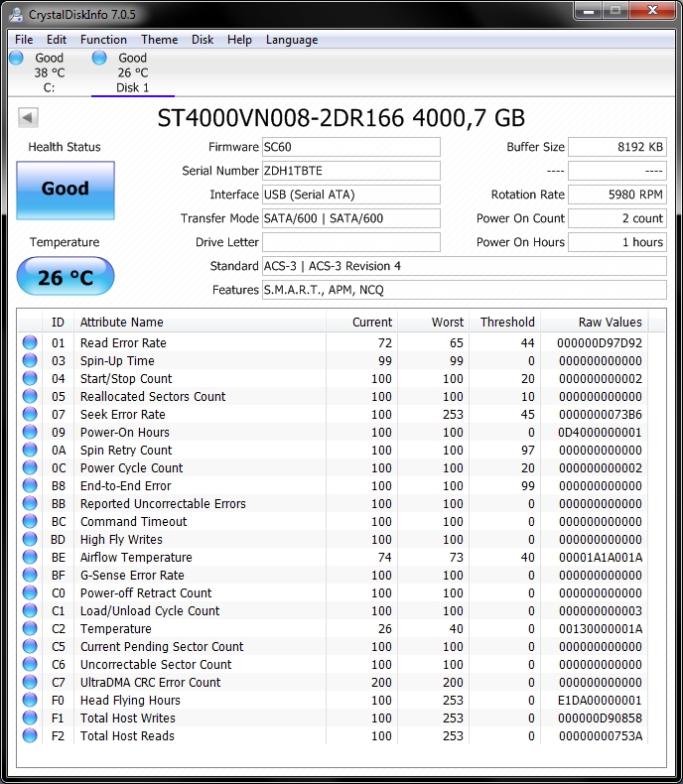Click the Attribute Name column header
The width and height of the screenshot is (683, 784).
pos(200,323)
